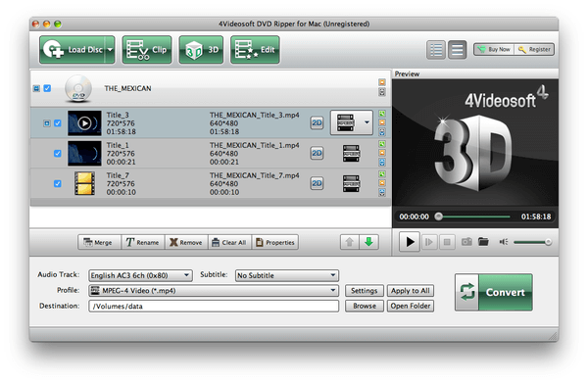The image size is (588, 384).
Task: Click the Open Folder button
Action: pyautogui.click(x=411, y=306)
